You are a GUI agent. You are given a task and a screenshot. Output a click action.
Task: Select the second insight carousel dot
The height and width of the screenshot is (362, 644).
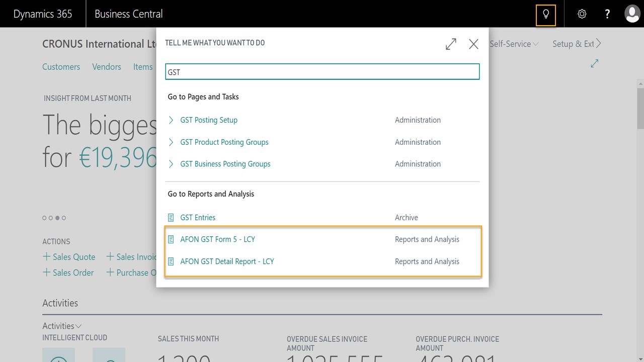[51, 218]
